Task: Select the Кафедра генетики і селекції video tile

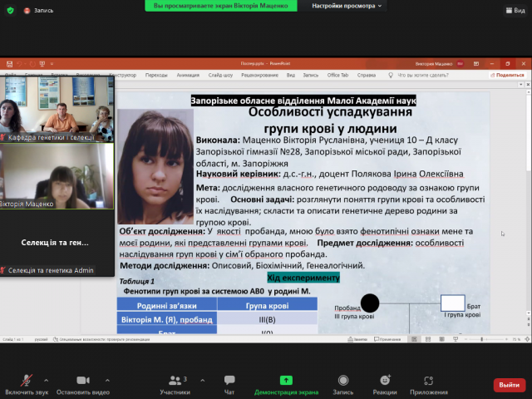Action: coord(57,108)
